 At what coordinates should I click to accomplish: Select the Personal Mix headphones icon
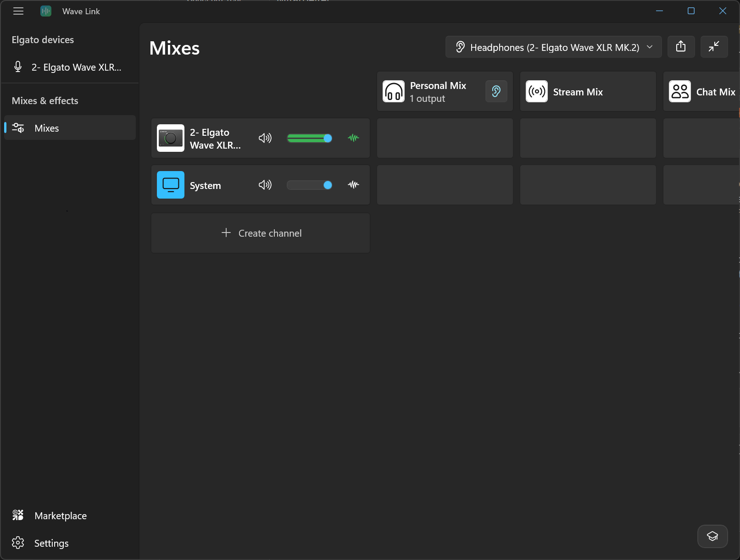[x=394, y=91]
